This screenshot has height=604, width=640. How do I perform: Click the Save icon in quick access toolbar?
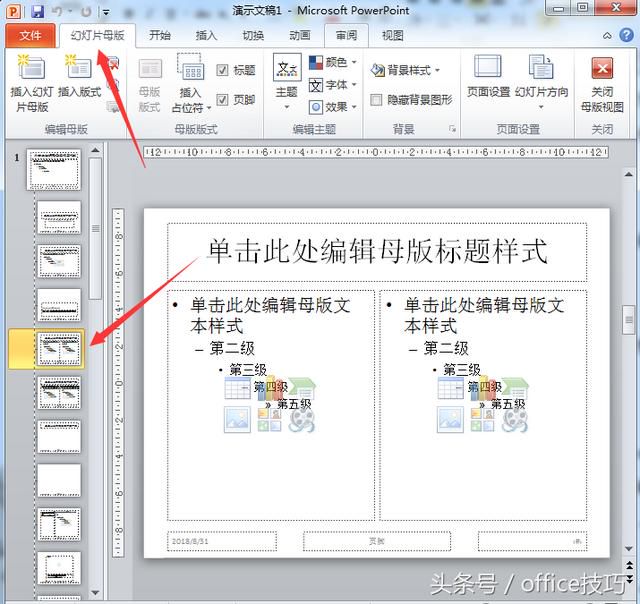[x=38, y=11]
